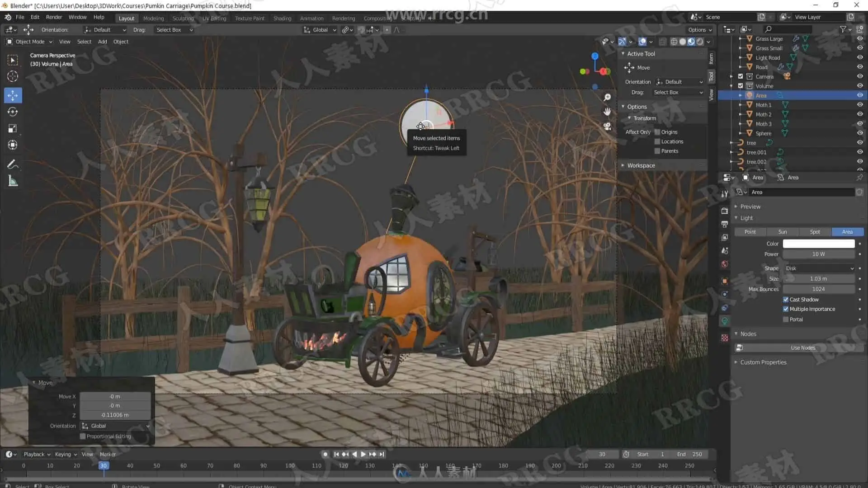This screenshot has width=868, height=488.
Task: Open the light Shape dropdown set to Disk
Action: pyautogui.click(x=819, y=268)
